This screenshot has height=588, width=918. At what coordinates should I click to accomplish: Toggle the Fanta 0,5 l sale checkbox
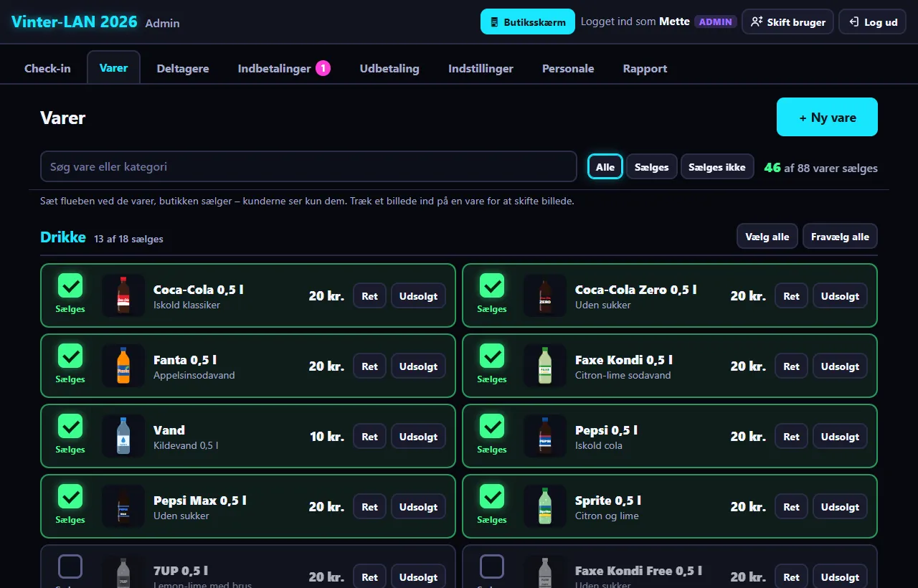pyautogui.click(x=70, y=356)
